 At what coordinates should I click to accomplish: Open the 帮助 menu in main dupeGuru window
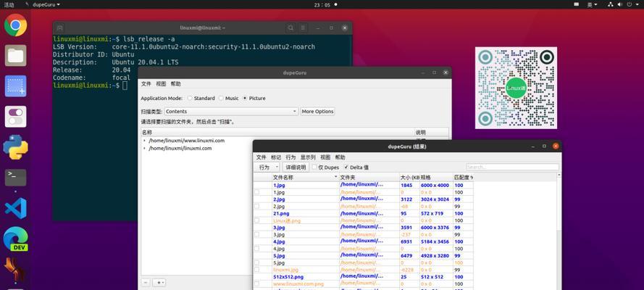(175, 84)
